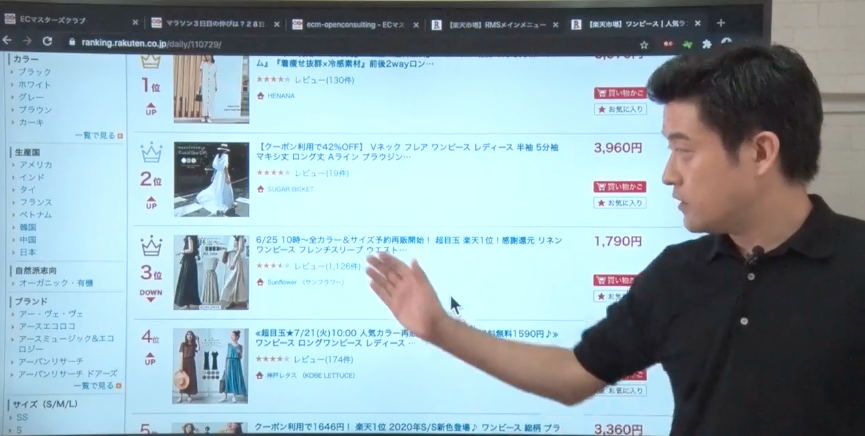Add rank 1 item to 買い物かご
Image resolution: width=865 pixels, height=436 pixels.
coord(620,93)
